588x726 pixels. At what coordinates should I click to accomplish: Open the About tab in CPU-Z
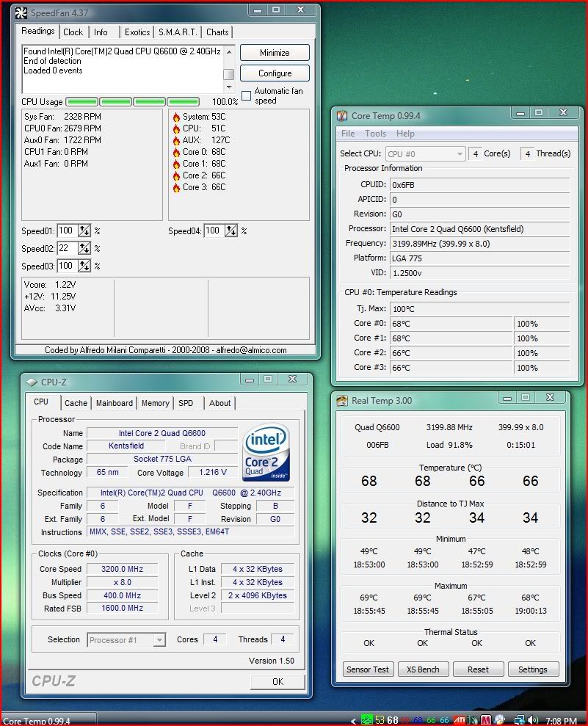point(220,403)
